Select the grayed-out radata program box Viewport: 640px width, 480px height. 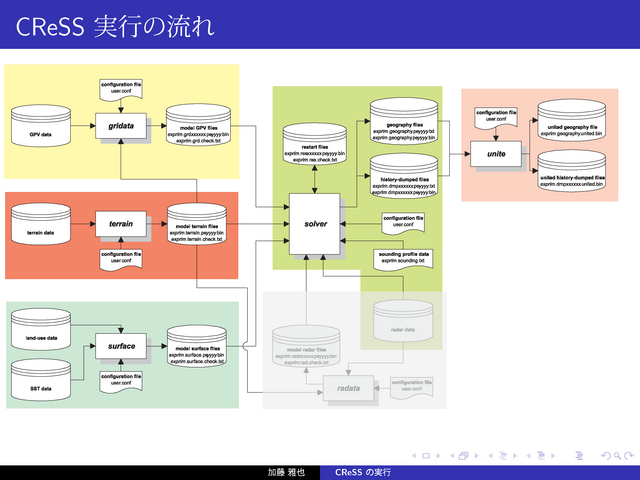point(348,388)
